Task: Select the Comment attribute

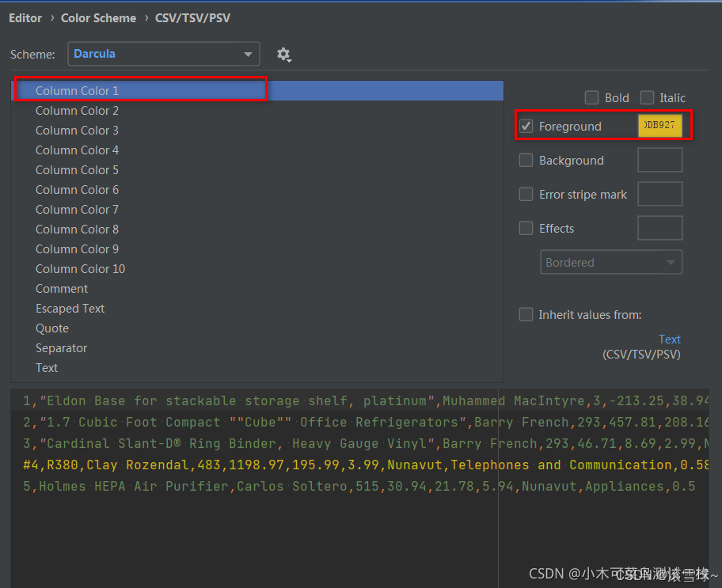Action: click(257, 289)
